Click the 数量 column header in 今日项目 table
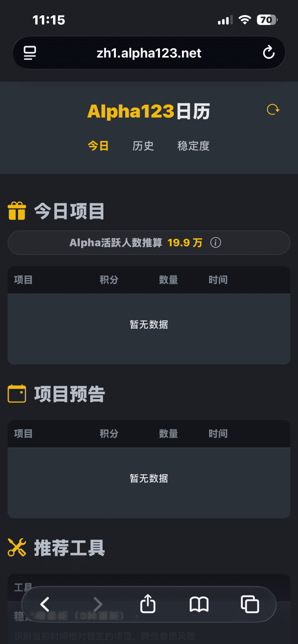The height and width of the screenshot is (644, 298). pyautogui.click(x=168, y=280)
